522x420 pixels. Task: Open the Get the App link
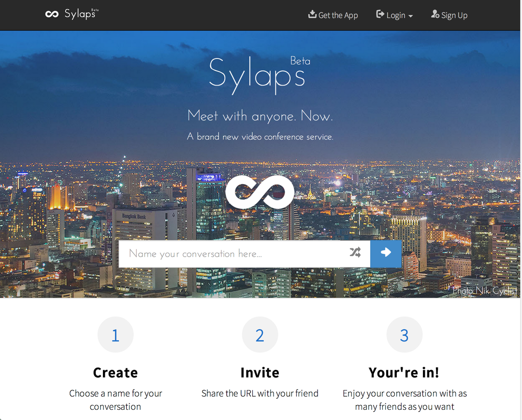[x=333, y=15]
